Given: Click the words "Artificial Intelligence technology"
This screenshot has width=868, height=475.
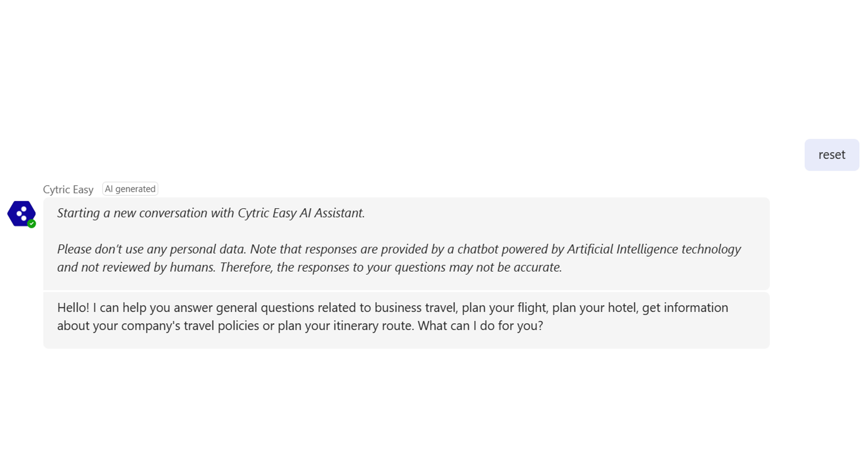Looking at the screenshot, I should click(x=654, y=249).
